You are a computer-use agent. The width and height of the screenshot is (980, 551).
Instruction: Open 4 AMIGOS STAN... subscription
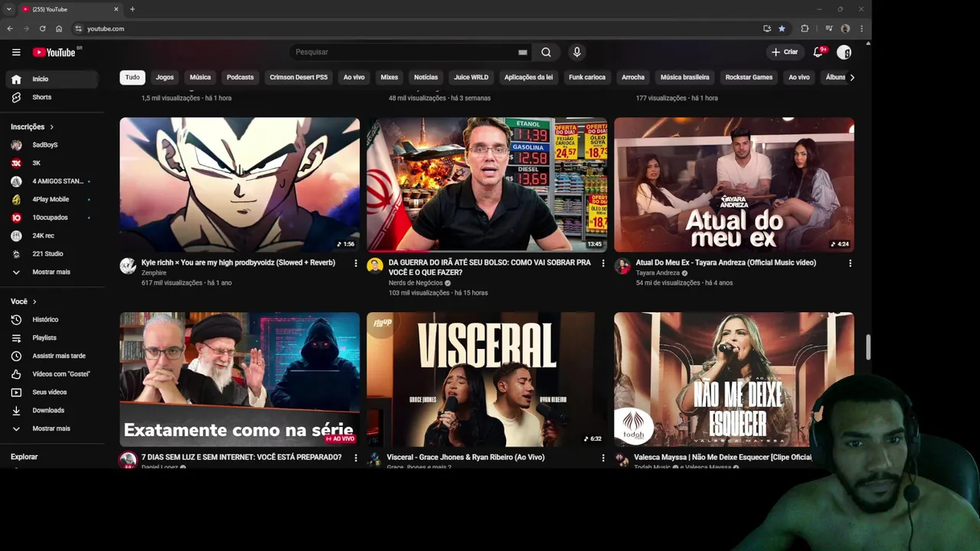(x=51, y=181)
